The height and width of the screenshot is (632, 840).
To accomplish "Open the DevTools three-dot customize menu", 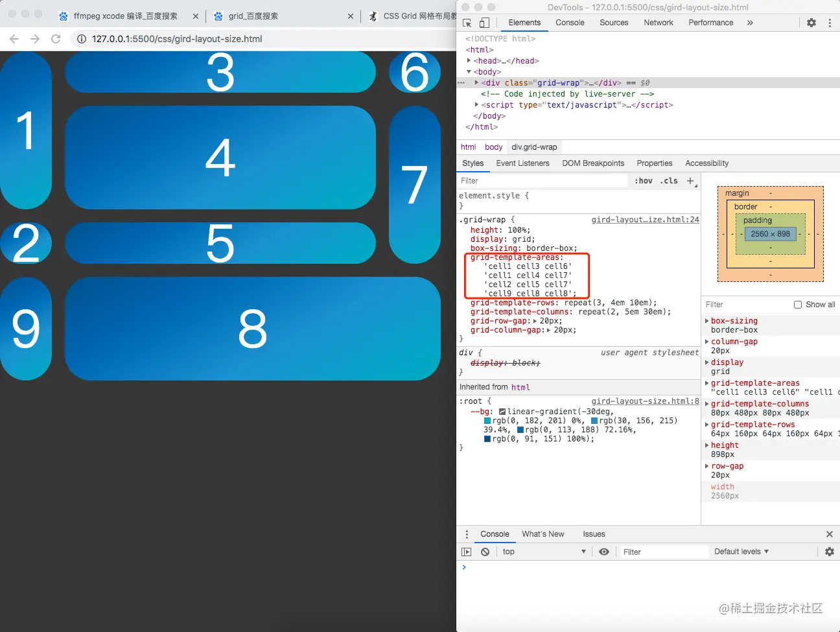I will coord(830,23).
